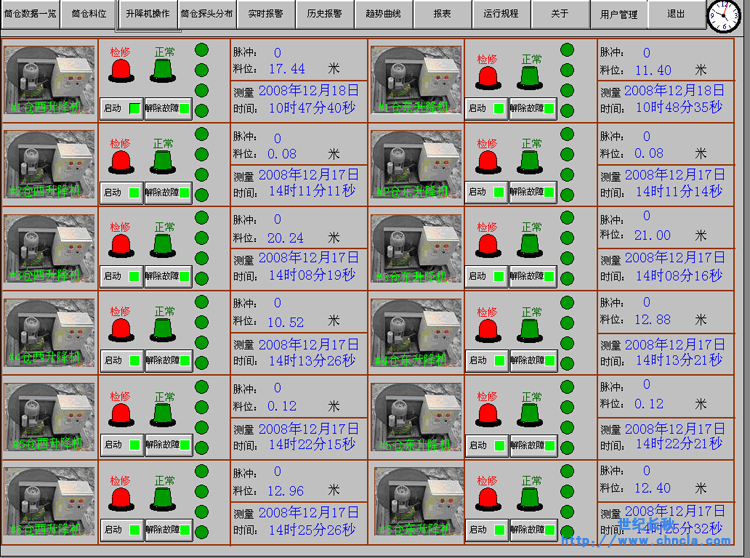
Task: Click the green 正常 lamp for #5仓西升降机
Action: click(x=163, y=416)
